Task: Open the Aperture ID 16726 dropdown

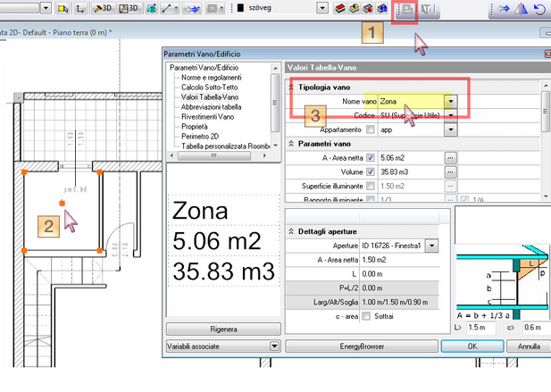Action: point(432,246)
